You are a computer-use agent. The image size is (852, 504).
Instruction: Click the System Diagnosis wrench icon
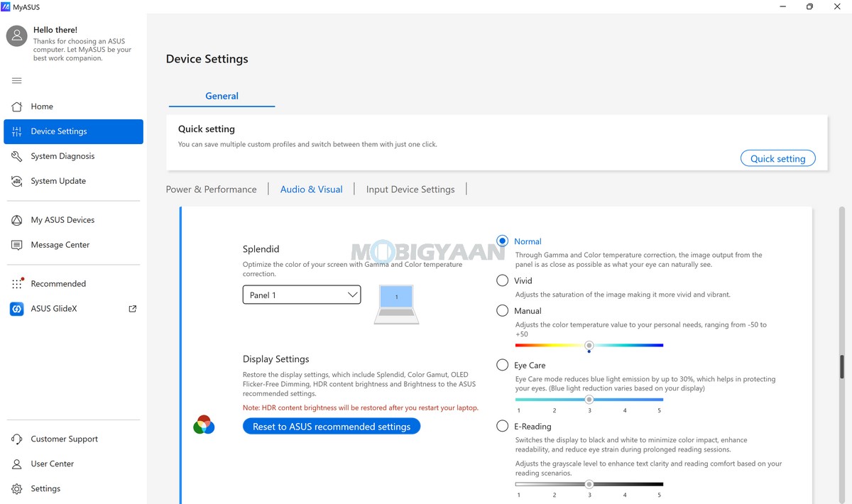point(17,156)
